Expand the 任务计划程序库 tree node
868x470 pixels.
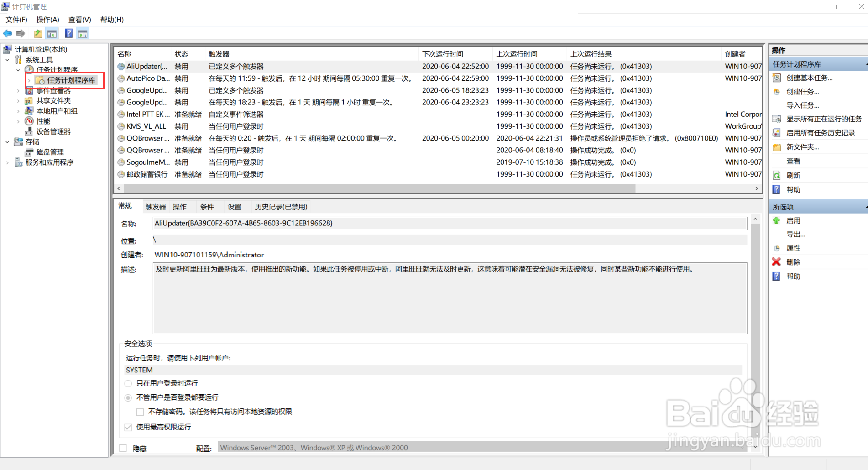[29, 80]
